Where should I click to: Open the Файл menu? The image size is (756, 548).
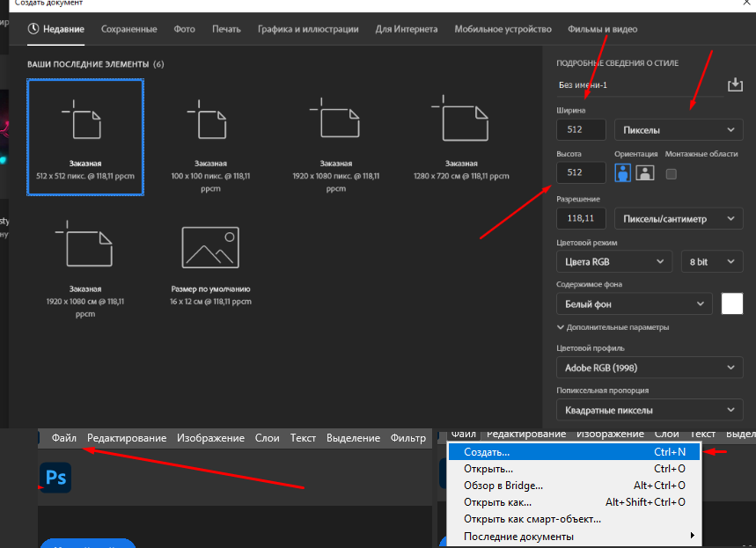[x=64, y=438]
